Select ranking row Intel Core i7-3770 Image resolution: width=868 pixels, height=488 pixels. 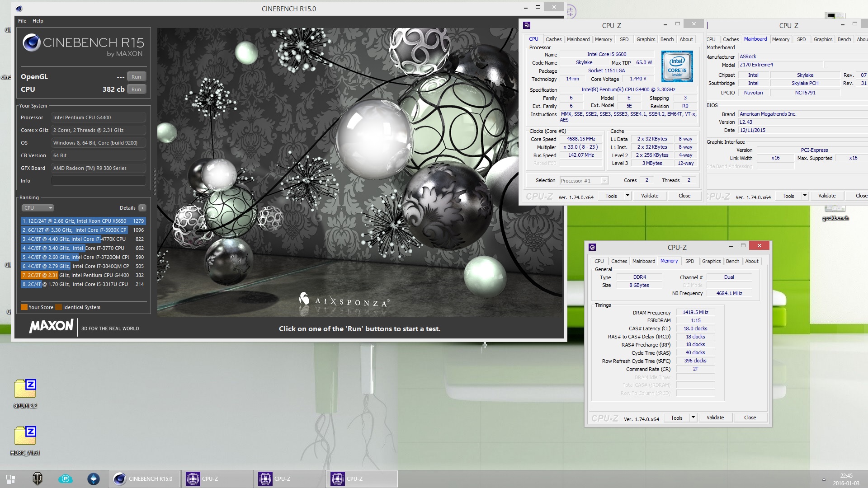point(83,248)
